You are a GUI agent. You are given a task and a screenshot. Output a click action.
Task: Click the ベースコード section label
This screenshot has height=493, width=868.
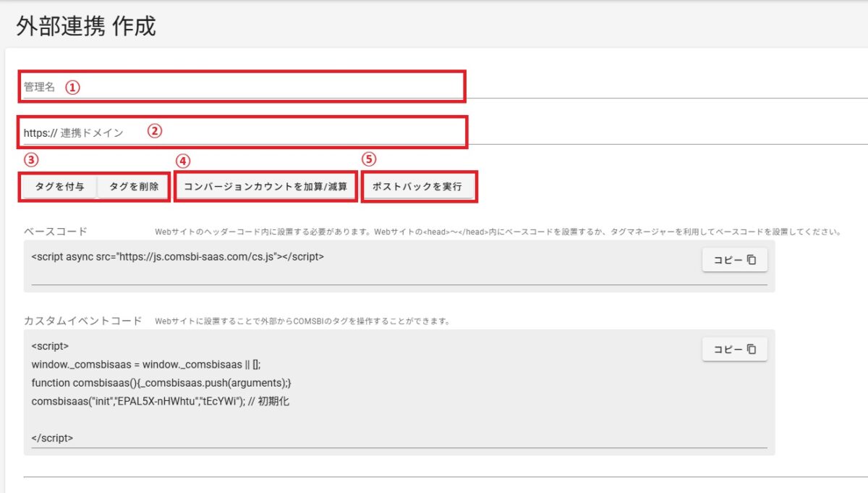point(56,232)
